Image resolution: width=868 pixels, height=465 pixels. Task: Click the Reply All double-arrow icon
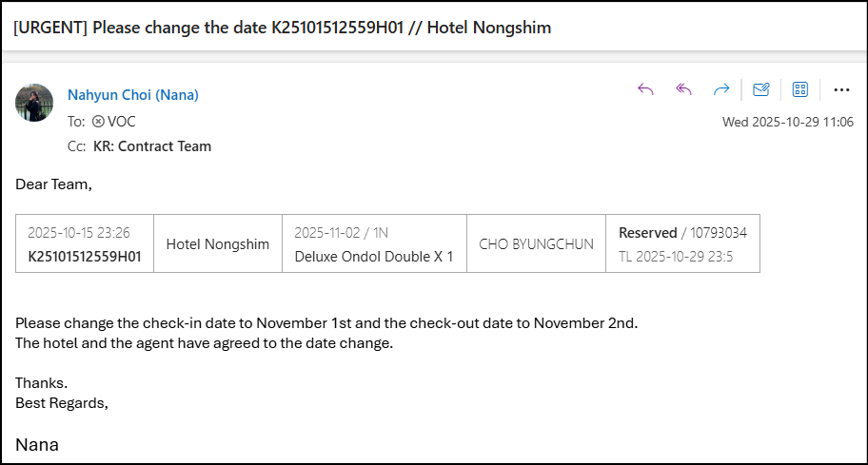pyautogui.click(x=683, y=89)
